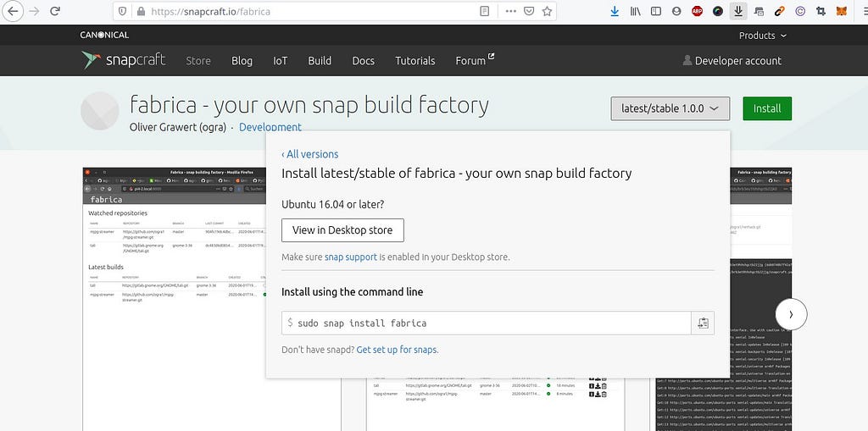This screenshot has width=868, height=431.
Task: Open the Library icon
Action: coord(636,11)
